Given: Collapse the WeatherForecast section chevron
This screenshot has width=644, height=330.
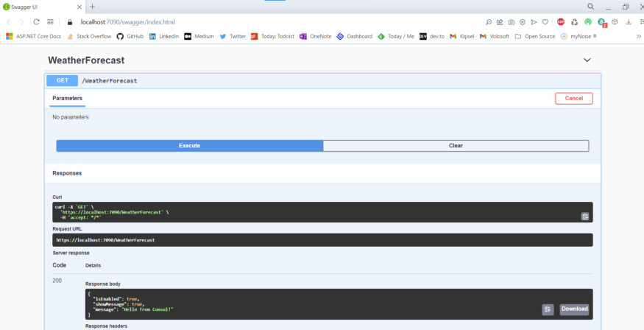Looking at the screenshot, I should pyautogui.click(x=587, y=60).
